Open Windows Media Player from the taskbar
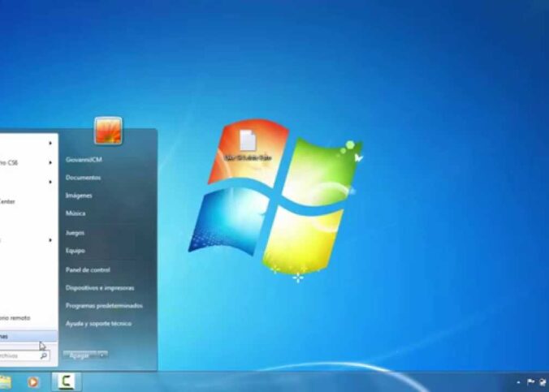Screen dimensions: 549x392 [x=33, y=381]
